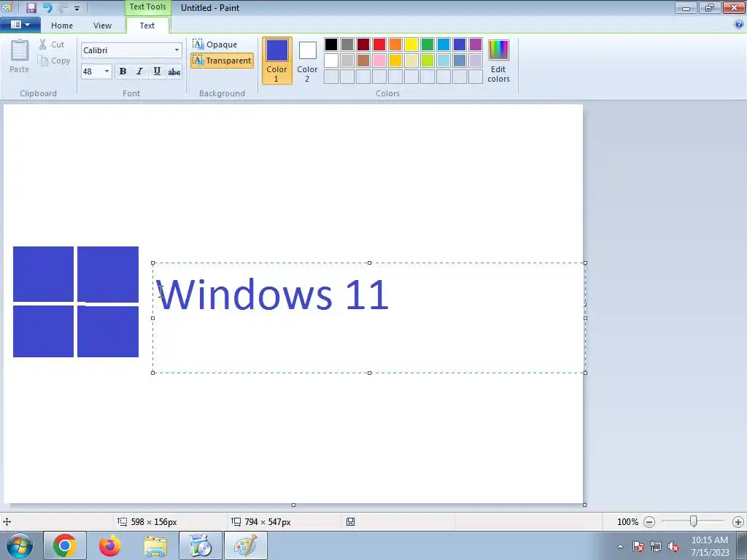Pick the yellow color swatch
Image resolution: width=747 pixels, height=560 pixels.
tap(411, 44)
